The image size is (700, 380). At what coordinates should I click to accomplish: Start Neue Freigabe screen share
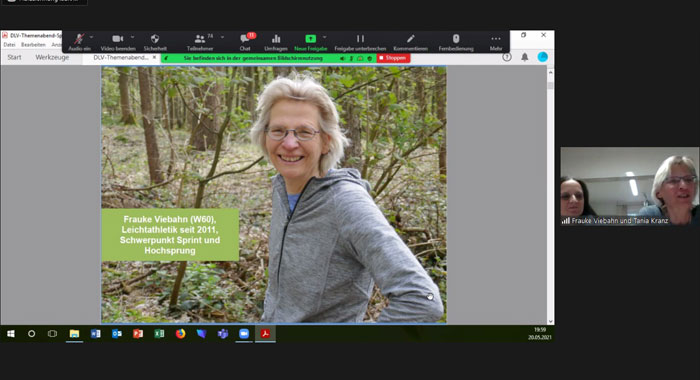click(311, 42)
